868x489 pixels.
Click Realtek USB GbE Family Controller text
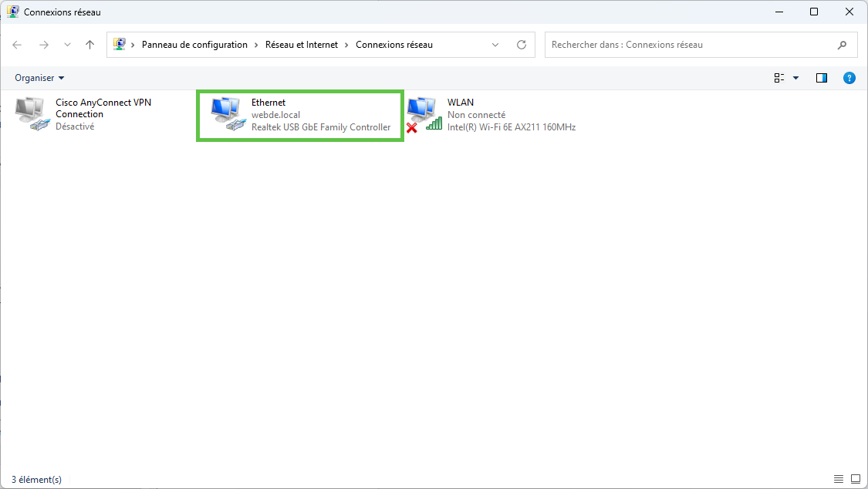[x=321, y=126]
